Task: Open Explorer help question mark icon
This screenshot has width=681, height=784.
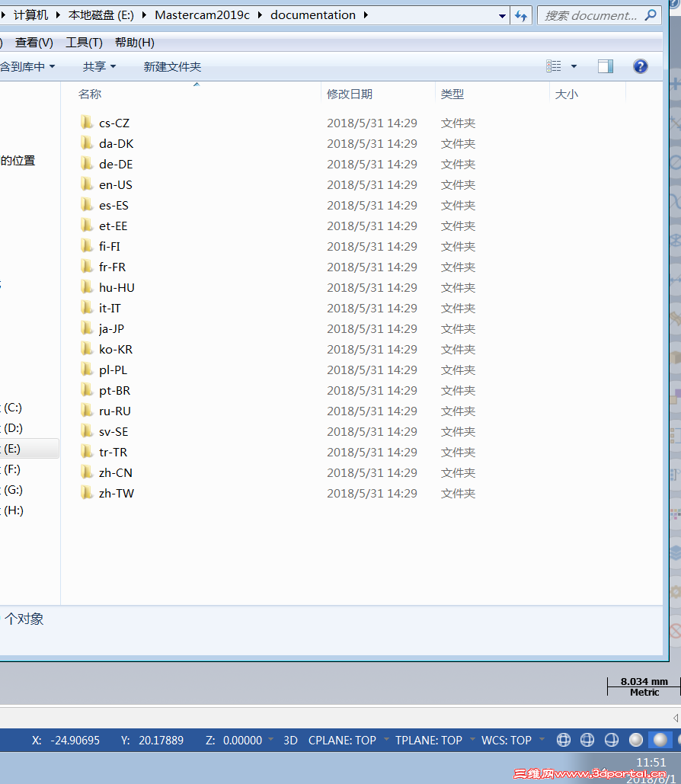Action: click(640, 66)
